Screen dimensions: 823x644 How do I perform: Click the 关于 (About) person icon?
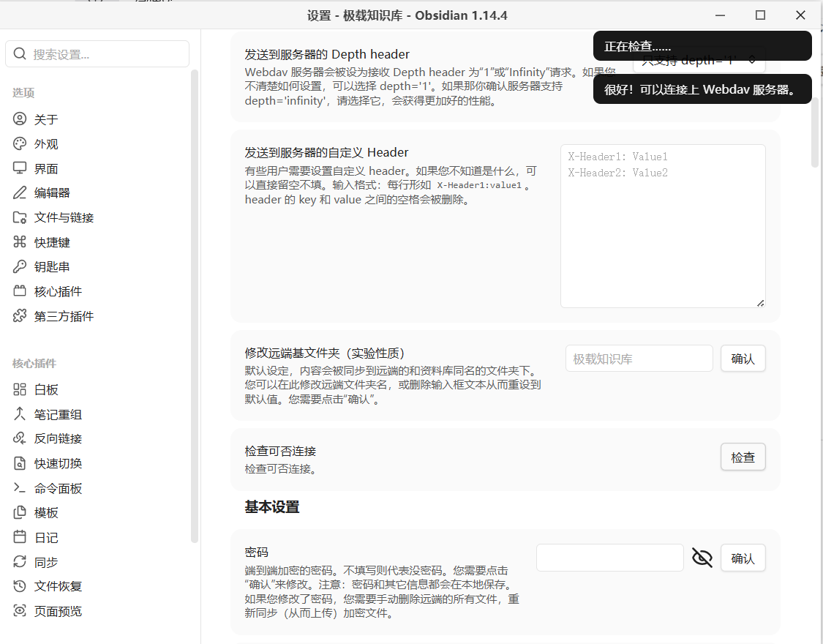(20, 119)
